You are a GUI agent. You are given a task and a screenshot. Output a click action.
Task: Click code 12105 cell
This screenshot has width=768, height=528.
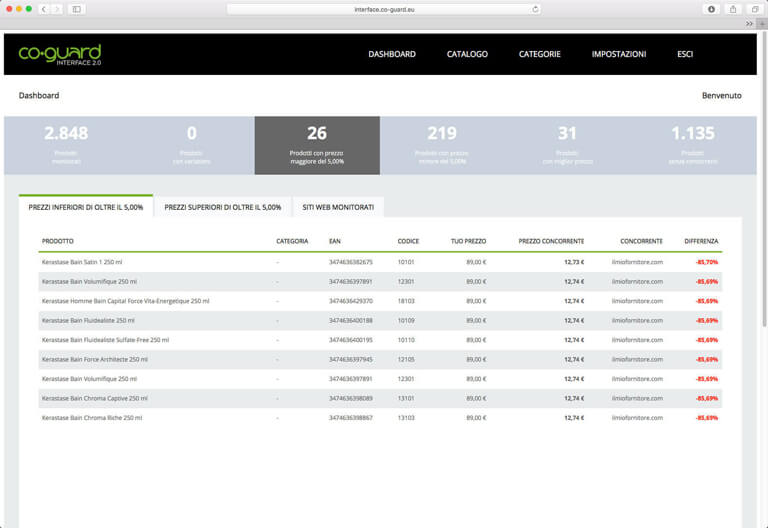point(406,360)
